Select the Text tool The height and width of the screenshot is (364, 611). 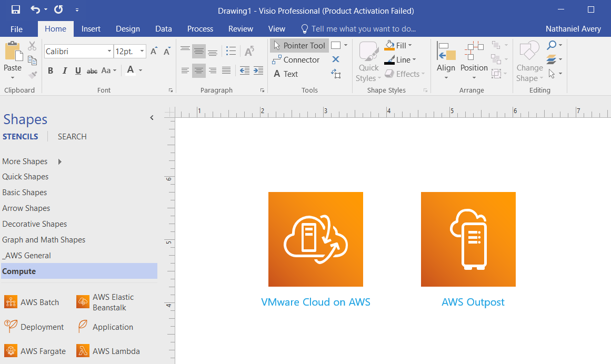[x=286, y=74]
